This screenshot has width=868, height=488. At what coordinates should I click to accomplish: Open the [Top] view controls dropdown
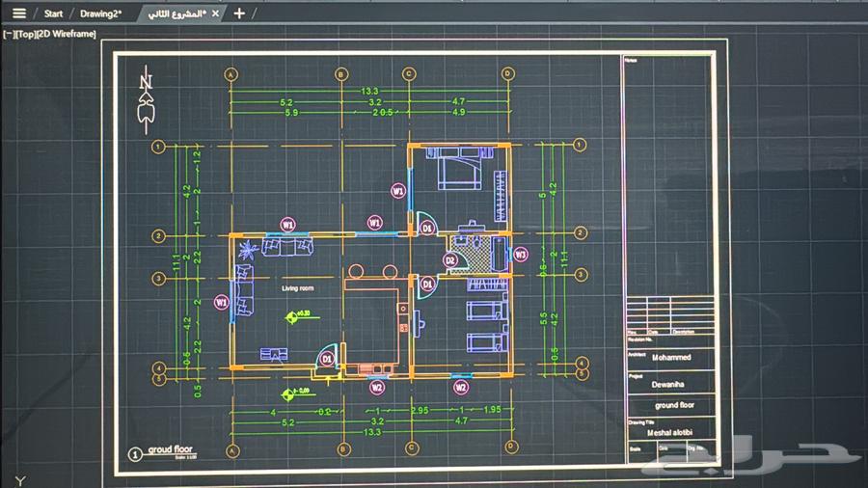point(24,34)
